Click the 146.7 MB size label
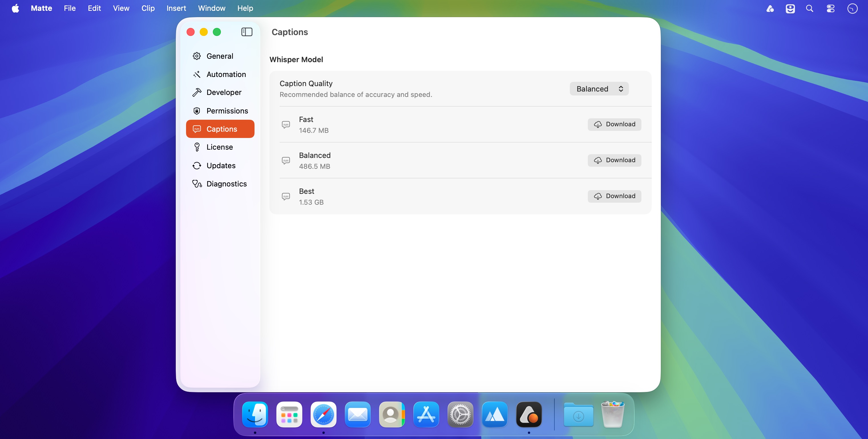 click(313, 130)
